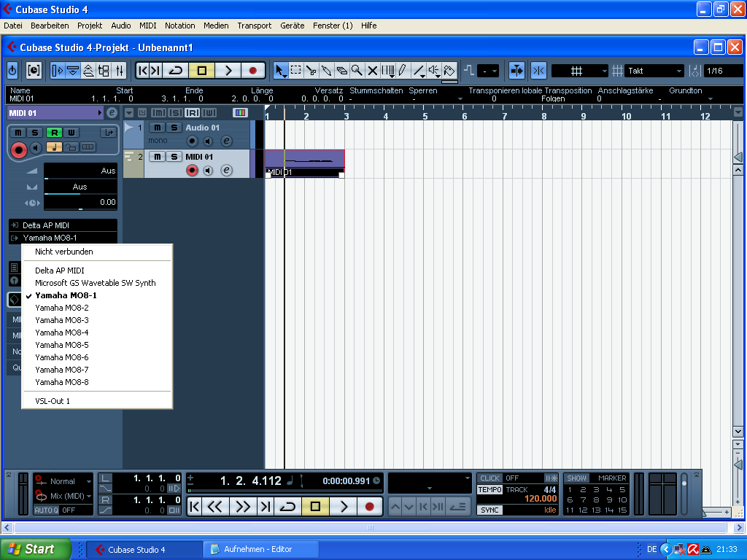The image size is (747, 560).
Task: Select the Range Selection tool
Action: tap(296, 71)
